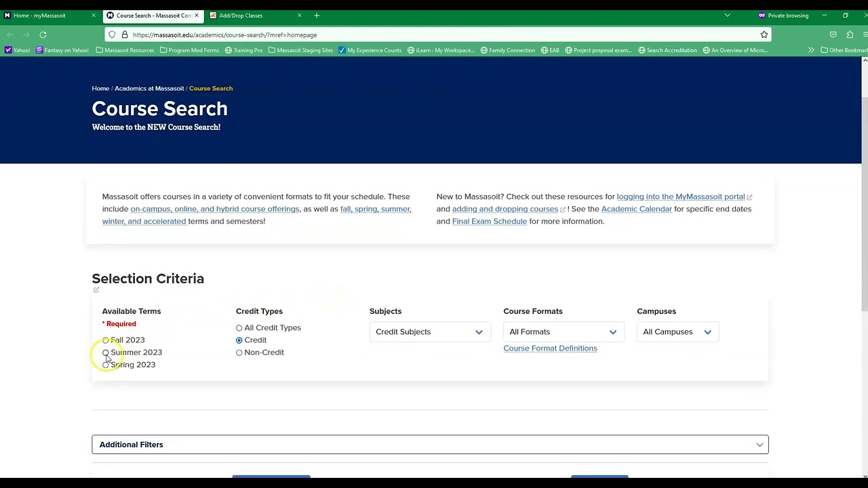Reload the page with the refresh icon
Viewport: 868px width, 488px height.
(43, 35)
